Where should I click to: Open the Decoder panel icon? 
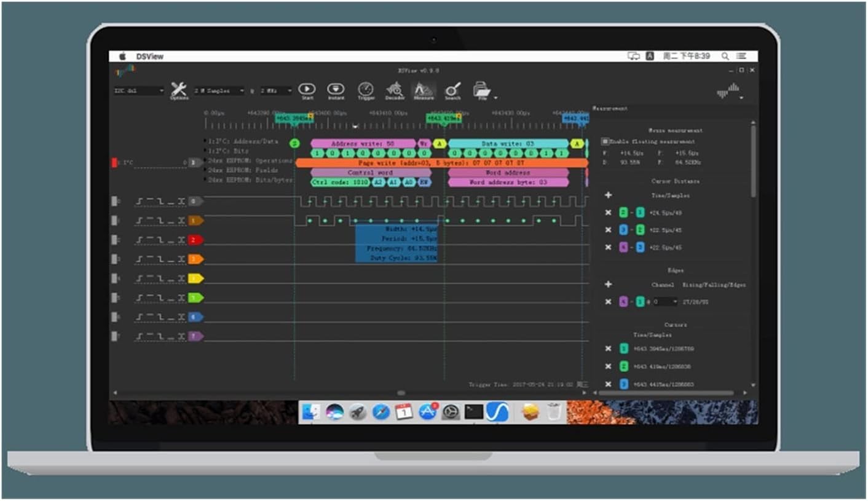click(395, 90)
